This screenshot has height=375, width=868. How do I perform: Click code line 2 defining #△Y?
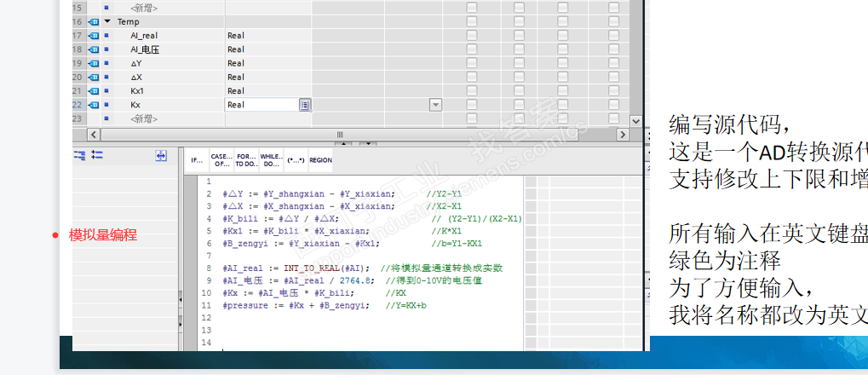(x=309, y=193)
